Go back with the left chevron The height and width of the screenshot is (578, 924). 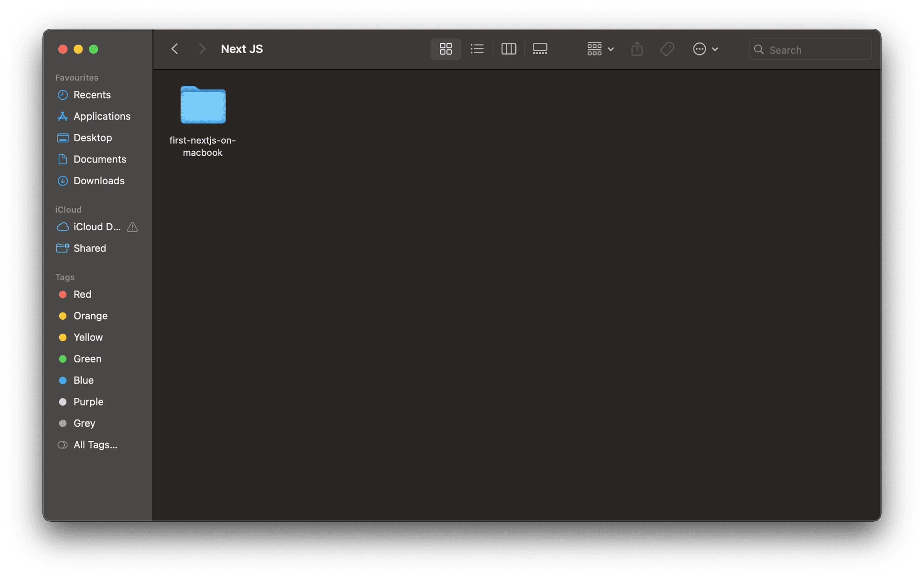coord(175,49)
